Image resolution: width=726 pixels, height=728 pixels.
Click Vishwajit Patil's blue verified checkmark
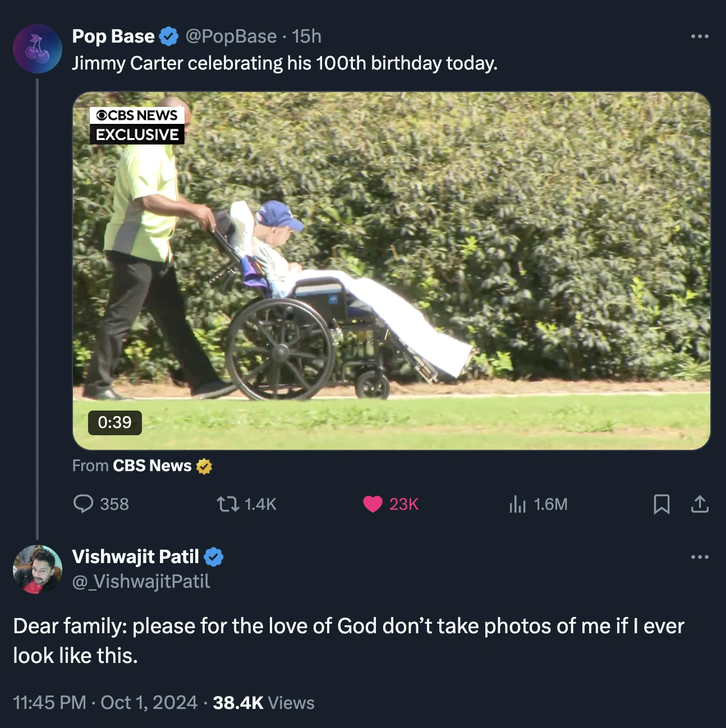(x=214, y=557)
